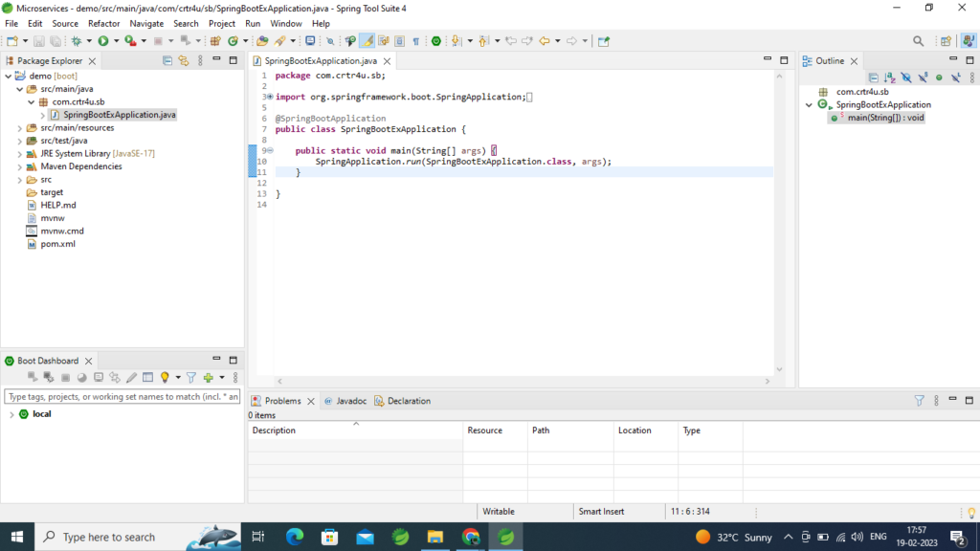The height and width of the screenshot is (551, 980).
Task: Click the Open Type folder icon in toolbar
Action: pos(262,41)
